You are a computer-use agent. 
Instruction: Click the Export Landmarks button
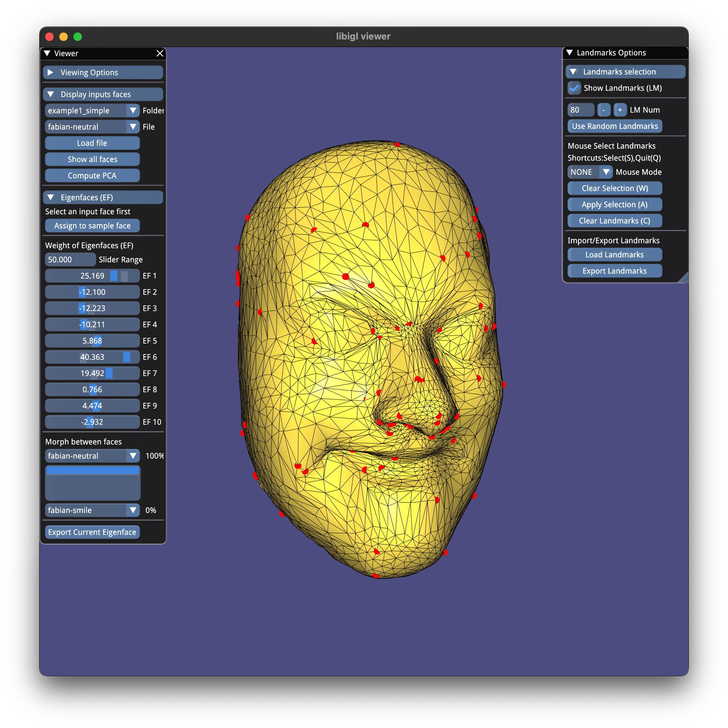[614, 271]
